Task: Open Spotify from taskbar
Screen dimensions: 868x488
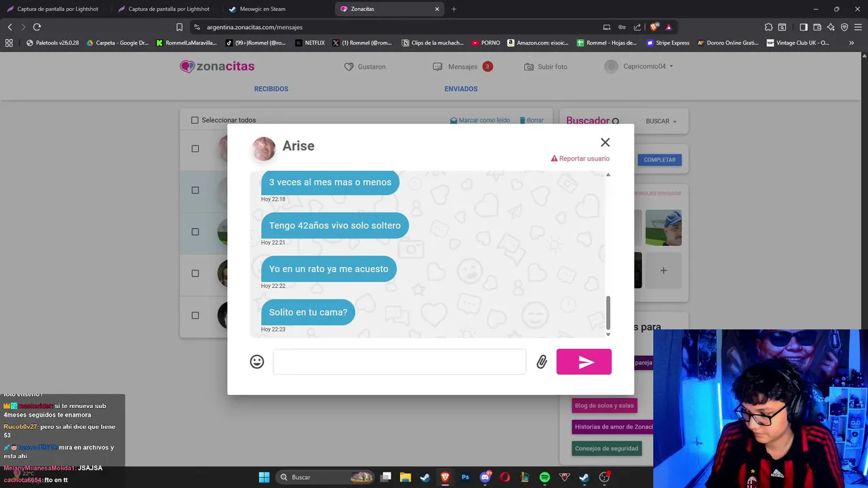Action: 545,477
